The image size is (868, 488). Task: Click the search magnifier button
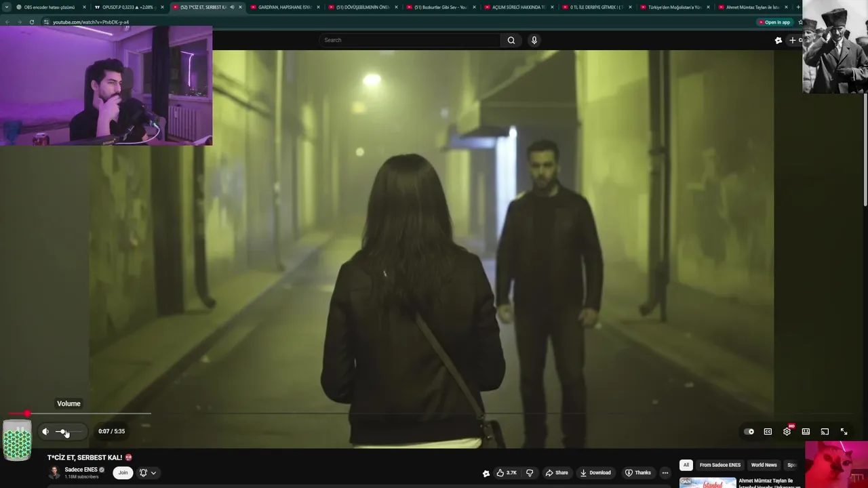coord(511,40)
